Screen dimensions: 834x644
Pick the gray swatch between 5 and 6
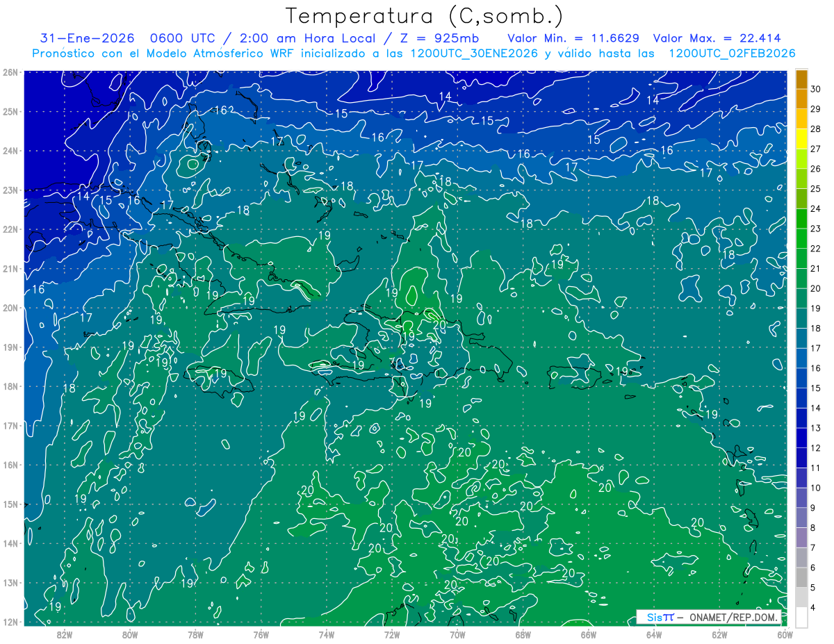pos(801,577)
